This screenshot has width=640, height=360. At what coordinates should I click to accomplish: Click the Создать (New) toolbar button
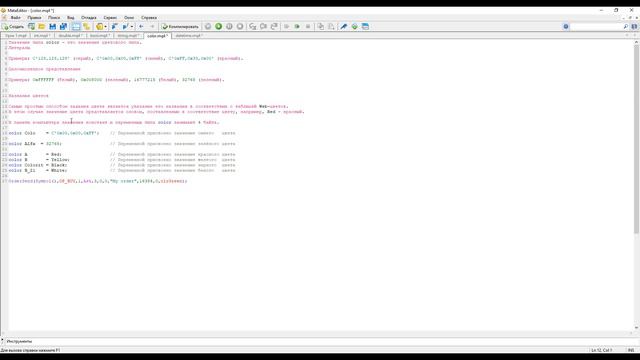click(13, 27)
